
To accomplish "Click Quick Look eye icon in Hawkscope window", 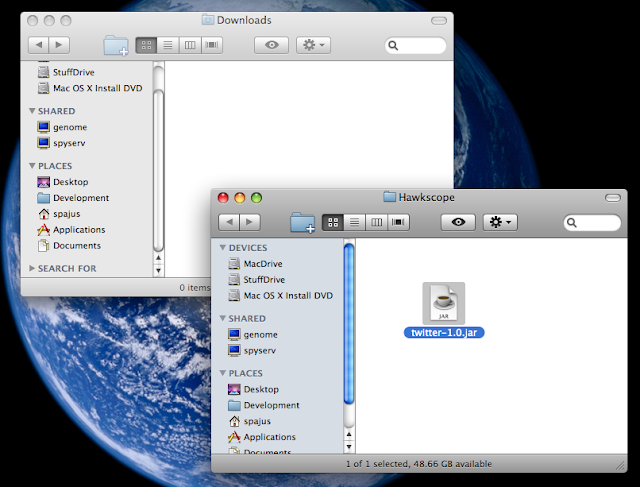I will [x=458, y=222].
